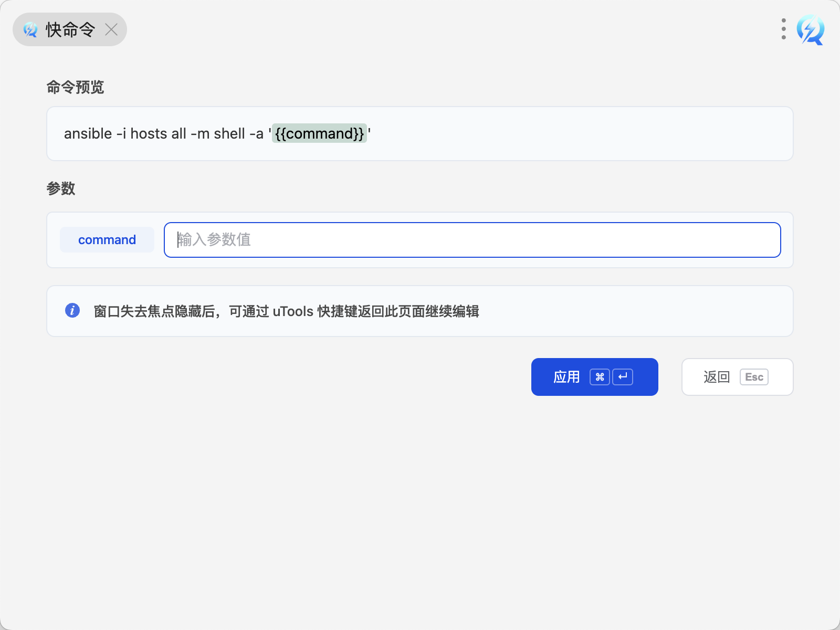Viewport: 840px width, 630px height.
Task: Click the 命令预览 section heading
Action: point(75,87)
